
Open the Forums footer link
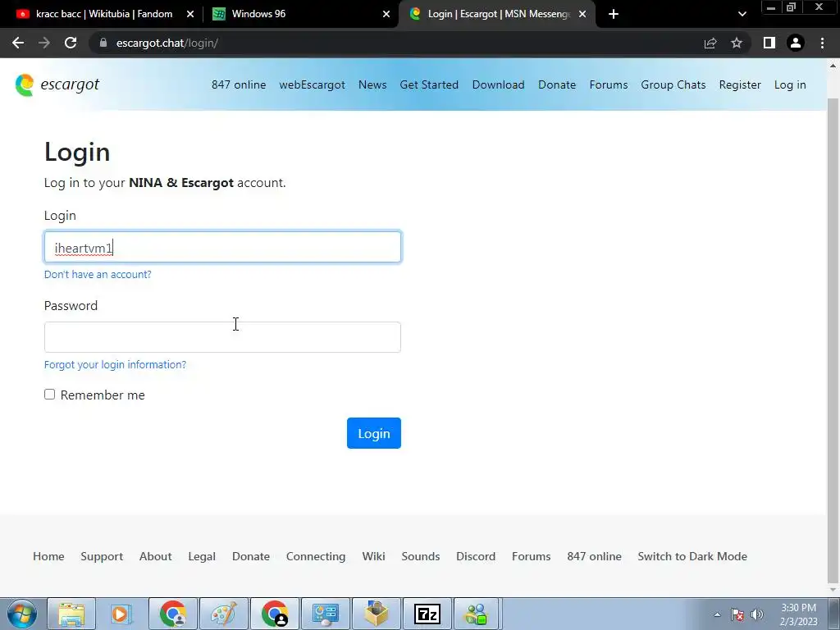pyautogui.click(x=531, y=556)
